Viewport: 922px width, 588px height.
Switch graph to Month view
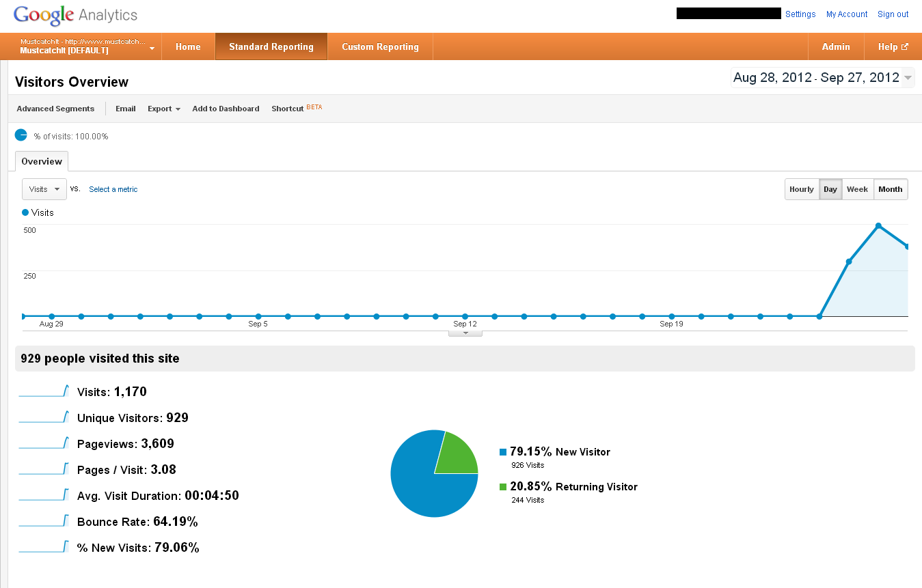890,189
